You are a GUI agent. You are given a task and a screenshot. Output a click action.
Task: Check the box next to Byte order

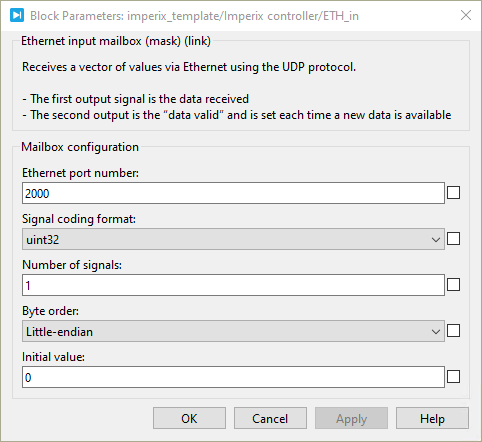tap(453, 331)
